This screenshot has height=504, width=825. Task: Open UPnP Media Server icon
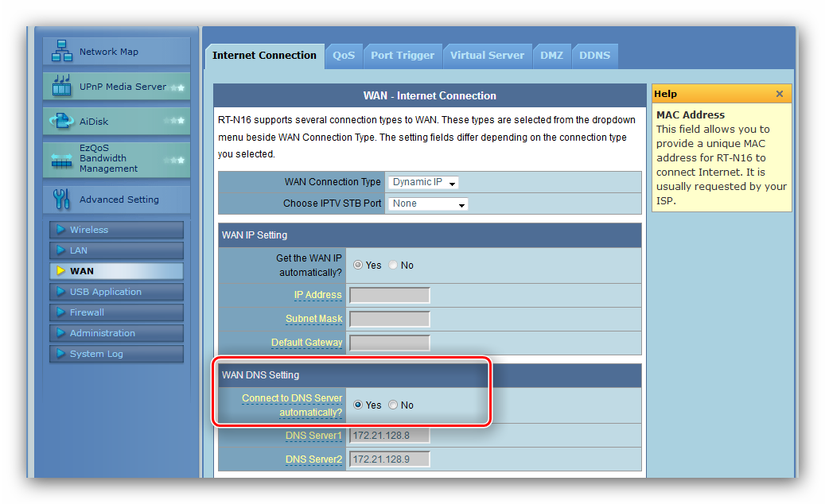point(61,86)
